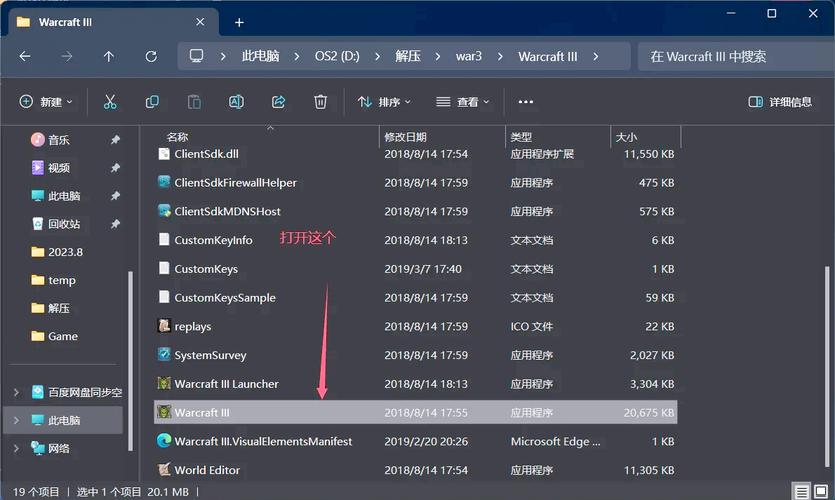Go up one folder with the Up arrow
The height and width of the screenshot is (500, 835).
coord(109,57)
